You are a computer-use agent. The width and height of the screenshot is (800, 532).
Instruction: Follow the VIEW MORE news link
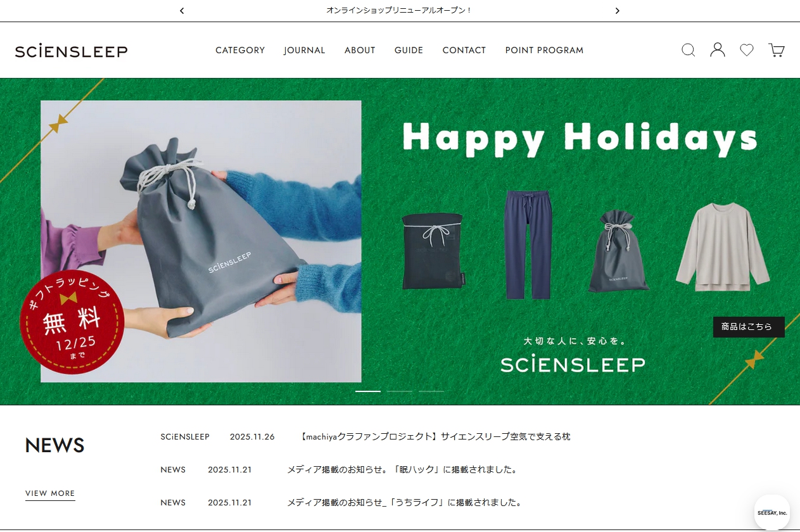[50, 493]
